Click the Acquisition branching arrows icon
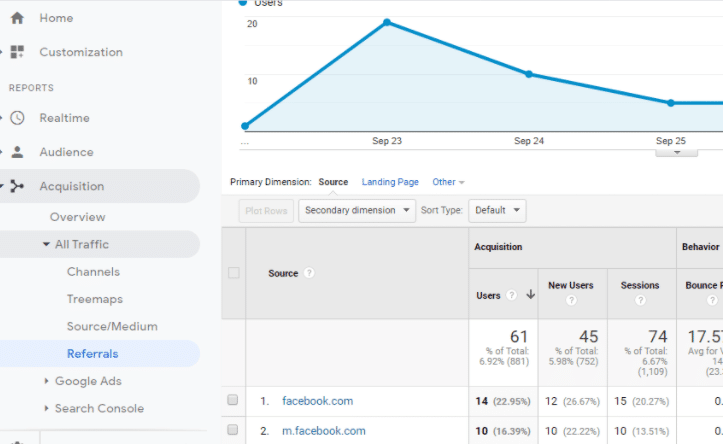 click(x=17, y=186)
